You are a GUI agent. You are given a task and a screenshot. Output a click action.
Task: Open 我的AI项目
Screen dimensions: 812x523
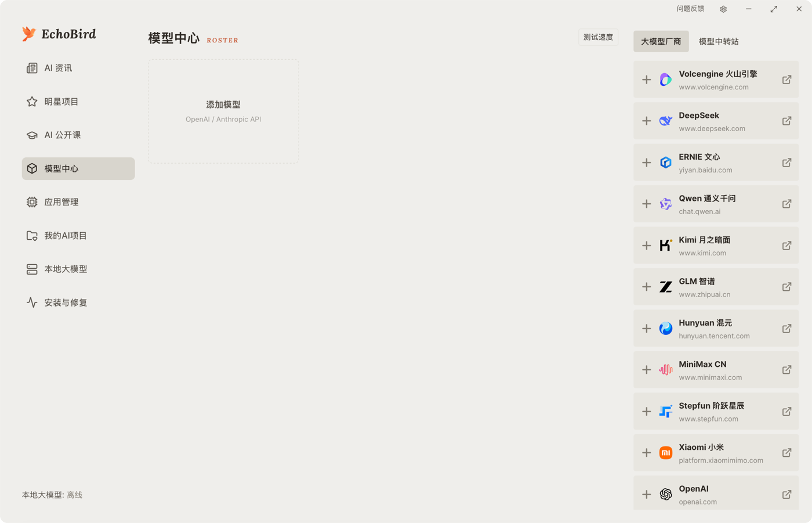coord(78,236)
